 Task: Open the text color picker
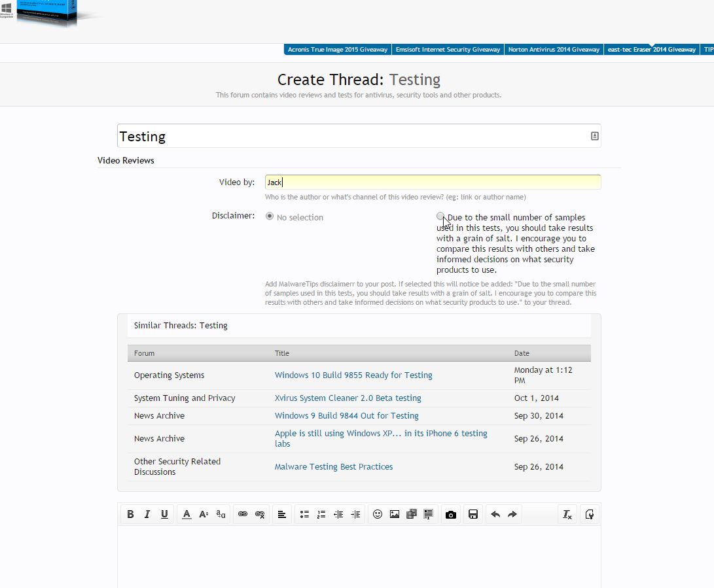point(187,514)
